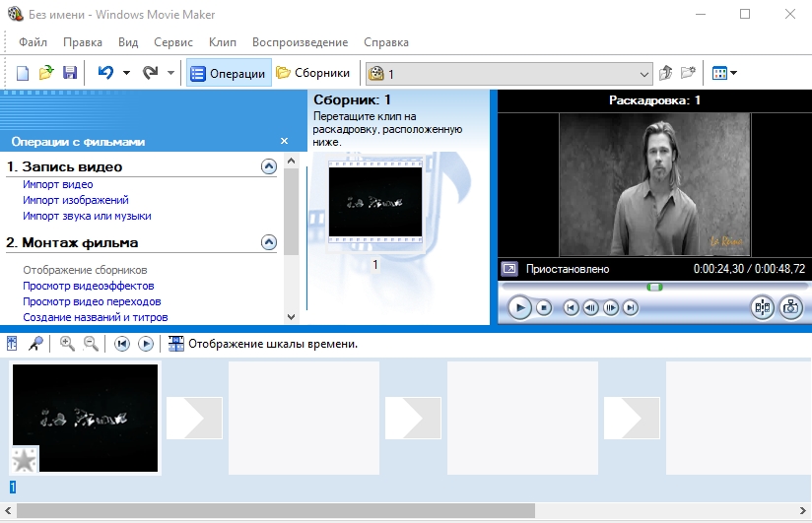
Task: Click video effect star on first clip
Action: coord(25,460)
